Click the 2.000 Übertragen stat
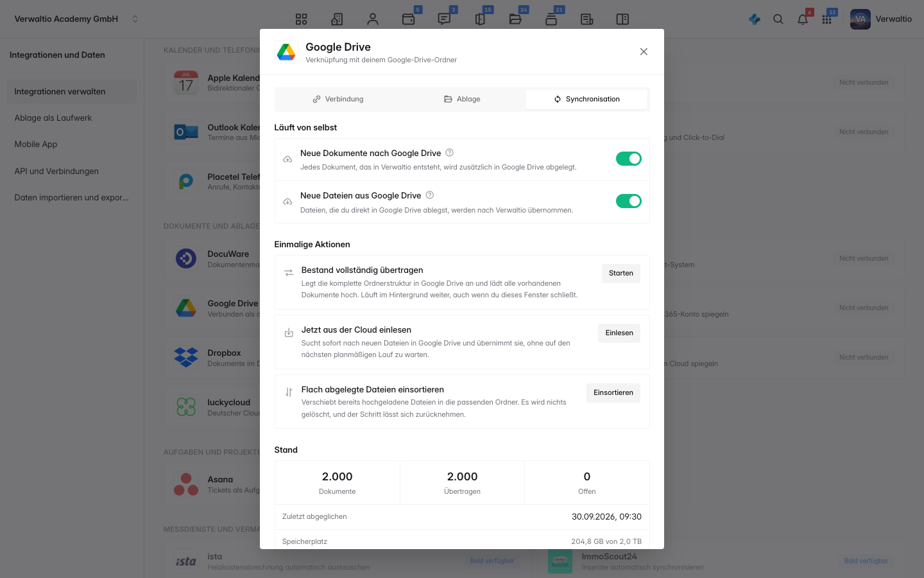 click(462, 483)
